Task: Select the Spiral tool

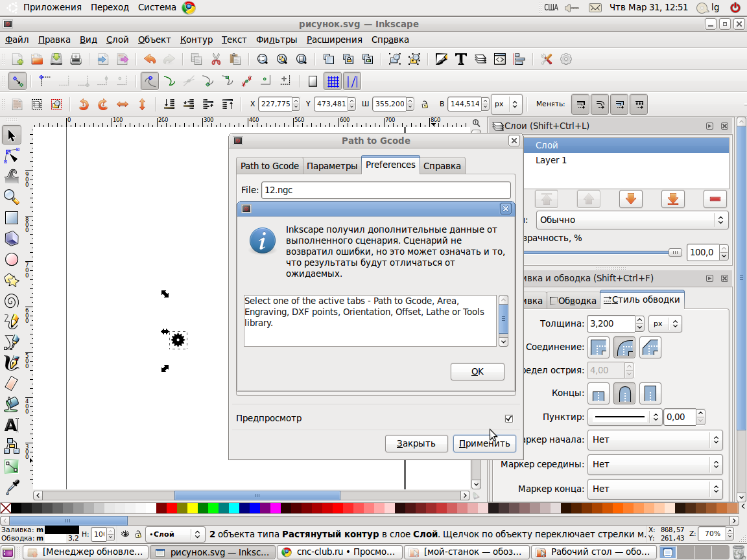Action: [x=12, y=301]
